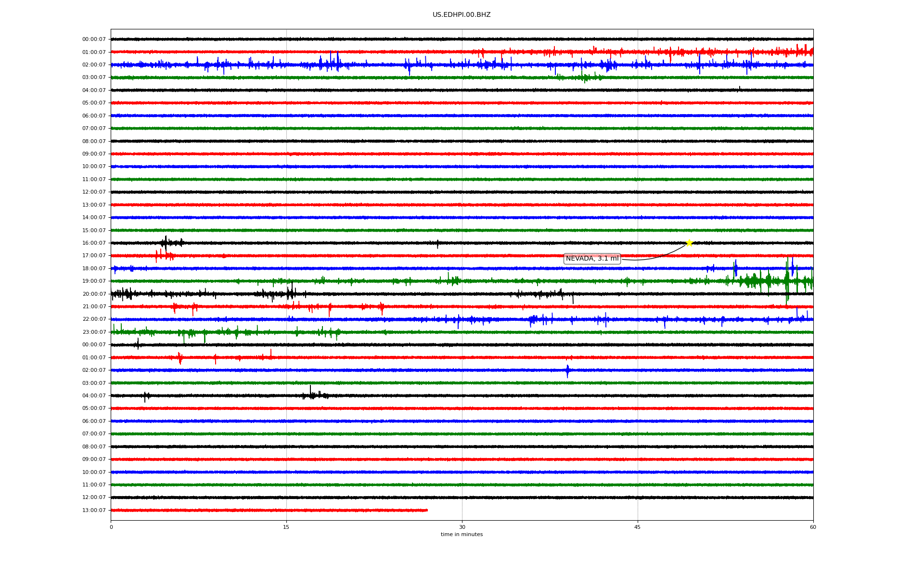924x578 pixels.
Task: Click the US.EDHPI.00.BHZ plot title
Action: click(x=461, y=15)
